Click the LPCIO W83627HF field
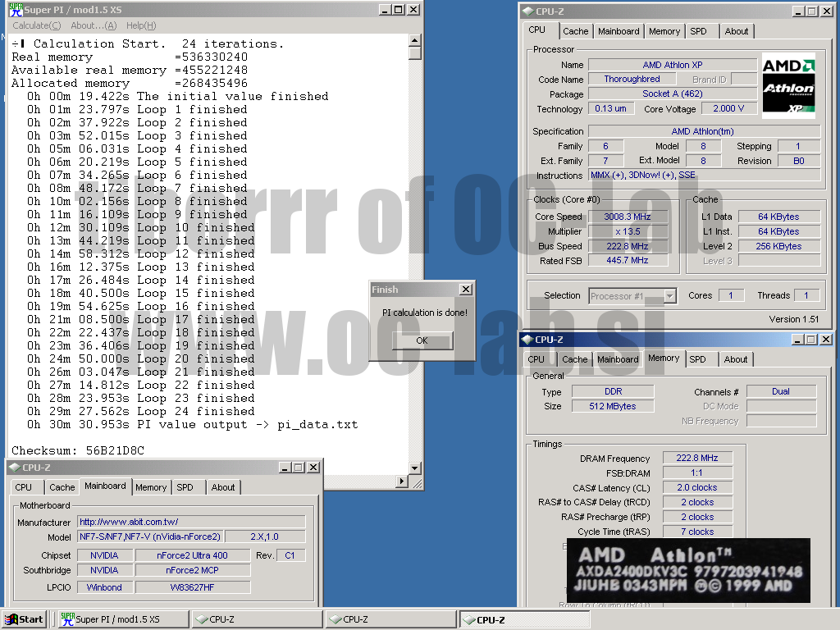This screenshot has width=840, height=630. pyautogui.click(x=192, y=587)
